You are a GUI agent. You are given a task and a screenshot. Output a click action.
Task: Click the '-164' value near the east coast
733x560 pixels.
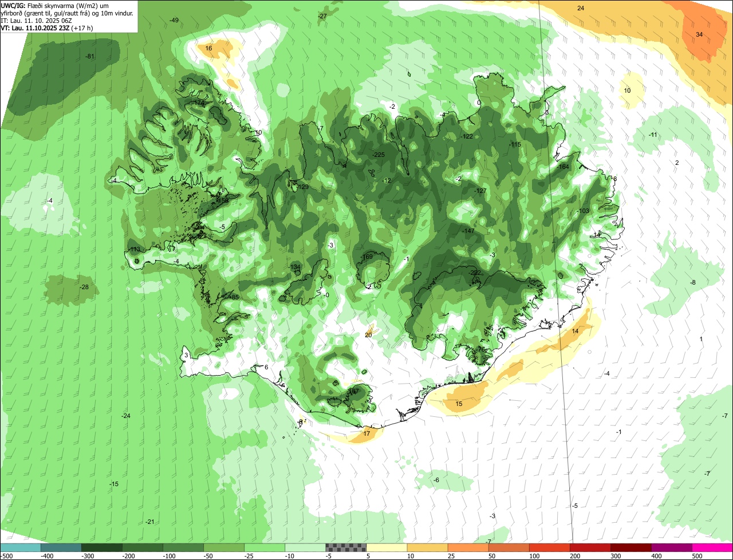coord(563,167)
